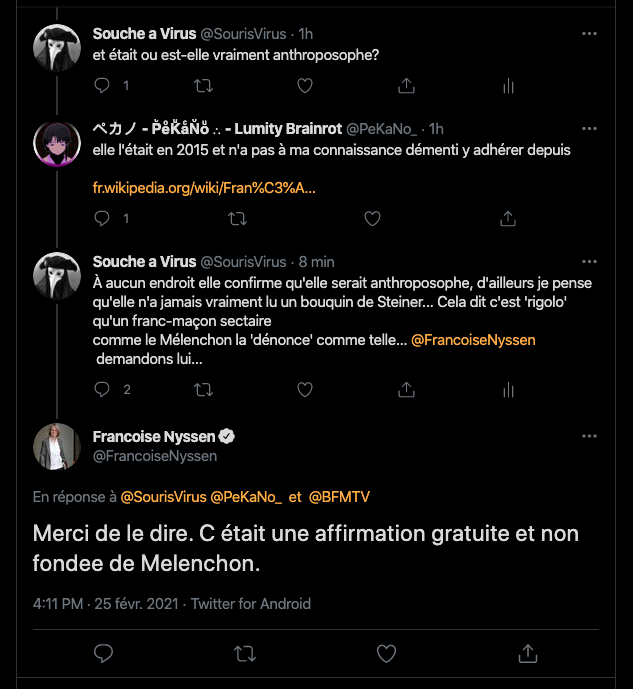Like the 8 min old tweet
The image size is (633, 689).
point(305,389)
